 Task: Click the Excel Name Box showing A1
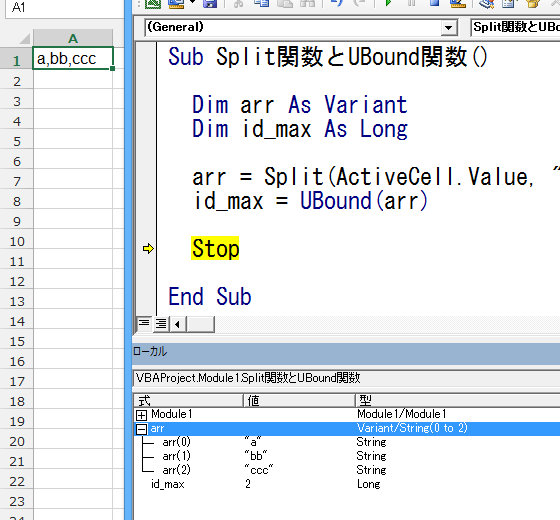tap(64, 8)
